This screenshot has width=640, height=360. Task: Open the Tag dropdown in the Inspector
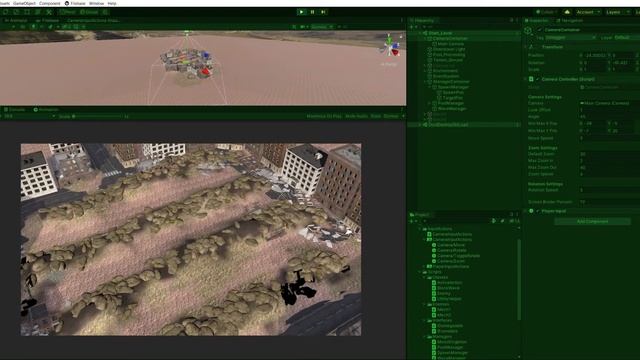point(571,38)
